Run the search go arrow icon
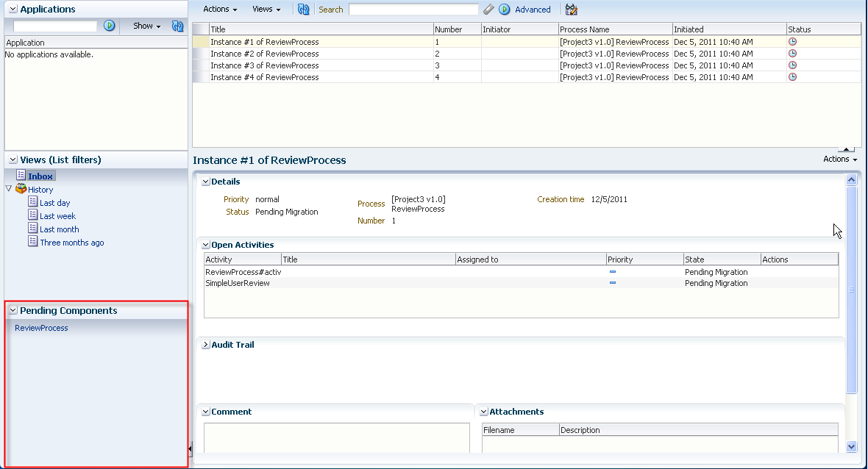The image size is (868, 469). pyautogui.click(x=505, y=10)
